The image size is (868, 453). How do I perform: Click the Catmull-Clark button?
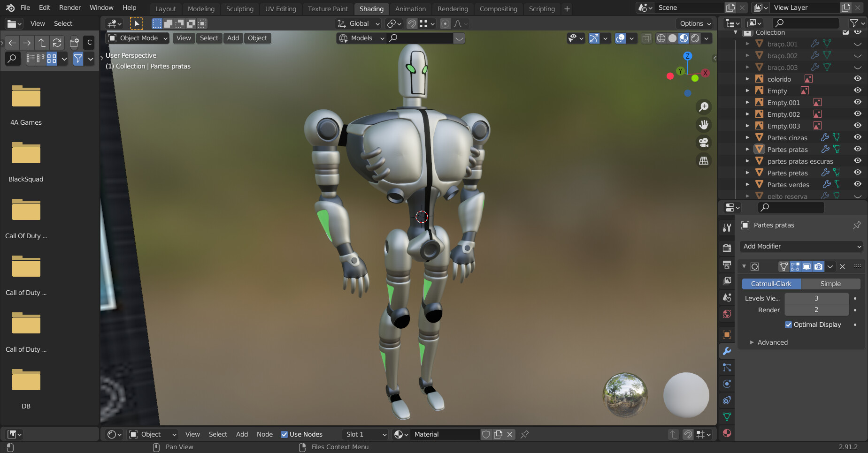(x=771, y=284)
